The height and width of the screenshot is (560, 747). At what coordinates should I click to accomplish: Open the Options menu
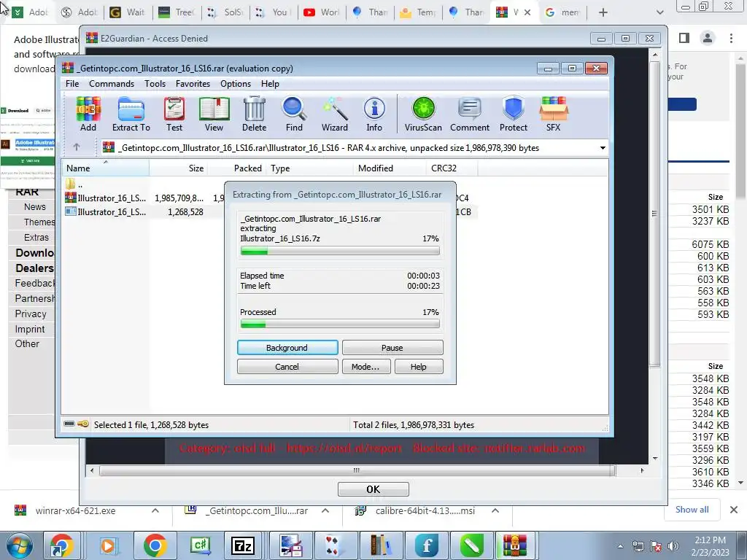coord(236,84)
